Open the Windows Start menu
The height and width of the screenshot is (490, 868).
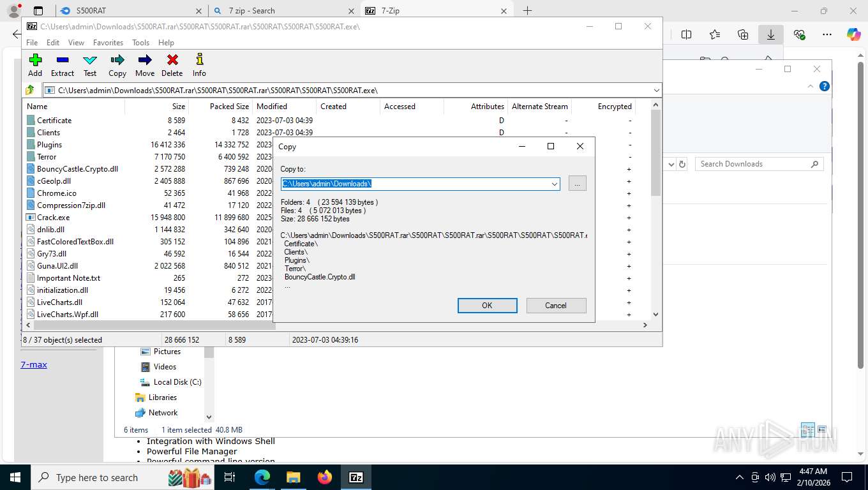15,477
